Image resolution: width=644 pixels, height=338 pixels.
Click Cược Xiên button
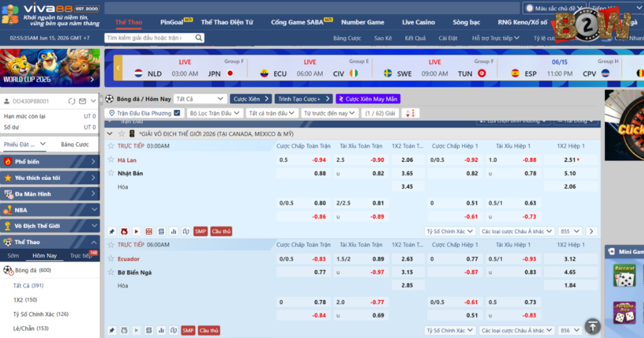pos(250,99)
